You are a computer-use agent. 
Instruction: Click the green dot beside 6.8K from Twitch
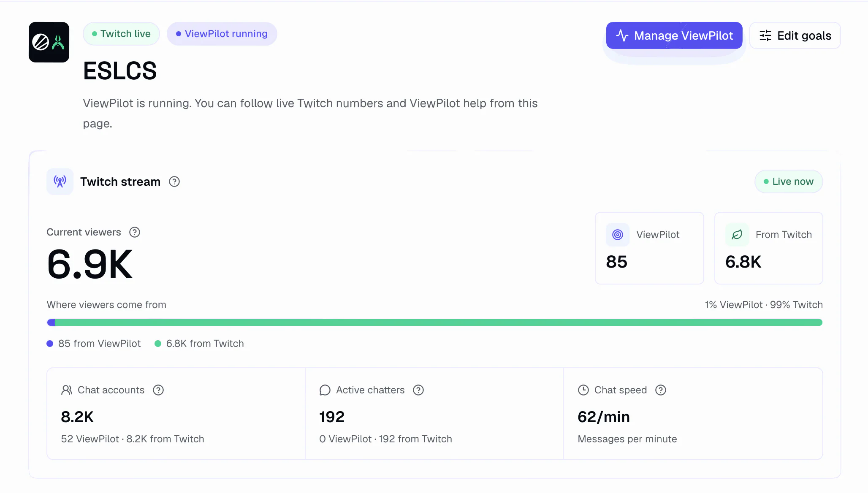point(158,344)
